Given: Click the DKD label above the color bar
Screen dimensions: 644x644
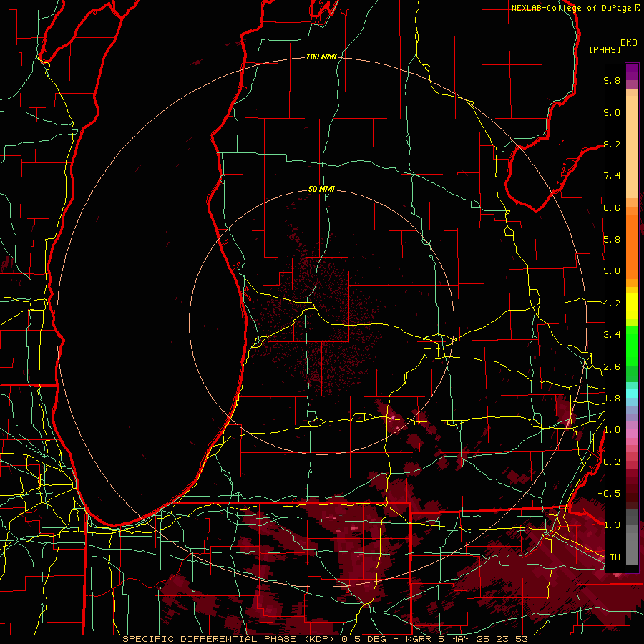Looking at the screenshot, I should click(x=629, y=43).
